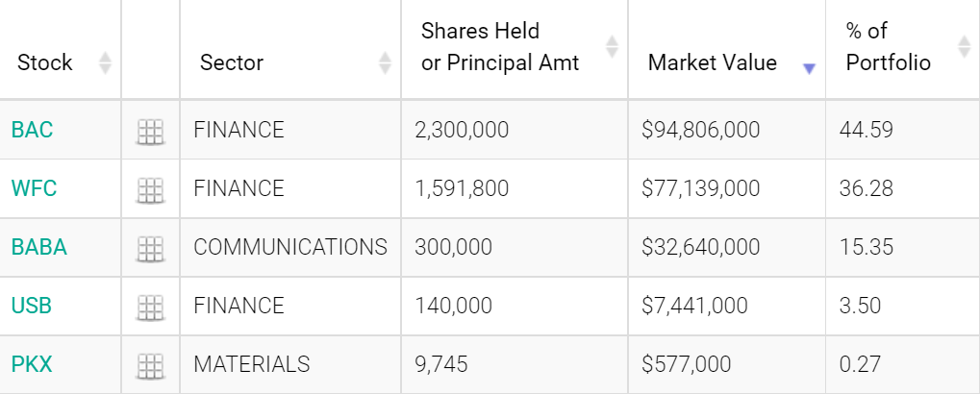
Task: Toggle Market Value descending sort arrow
Action: pyautogui.click(x=810, y=68)
